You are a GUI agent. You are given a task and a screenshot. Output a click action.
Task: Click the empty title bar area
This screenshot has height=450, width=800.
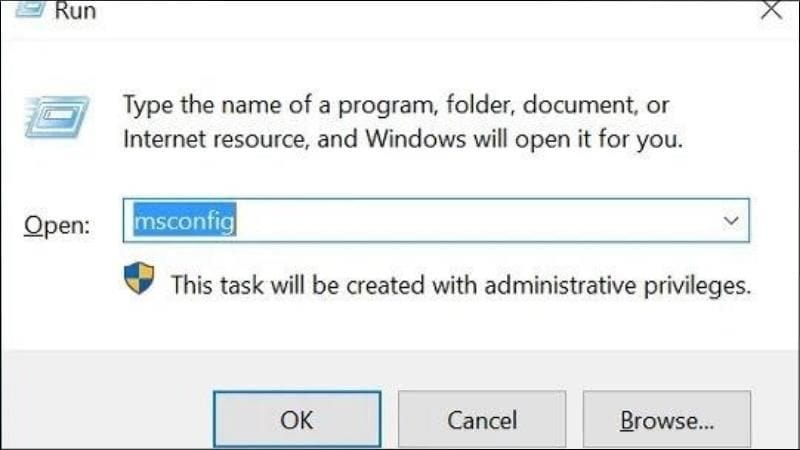[x=400, y=10]
